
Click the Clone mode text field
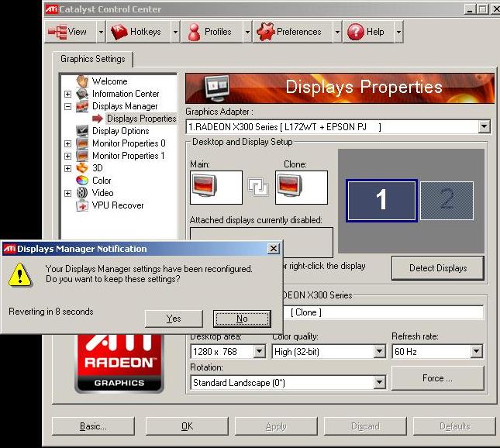pyautogui.click(x=383, y=312)
